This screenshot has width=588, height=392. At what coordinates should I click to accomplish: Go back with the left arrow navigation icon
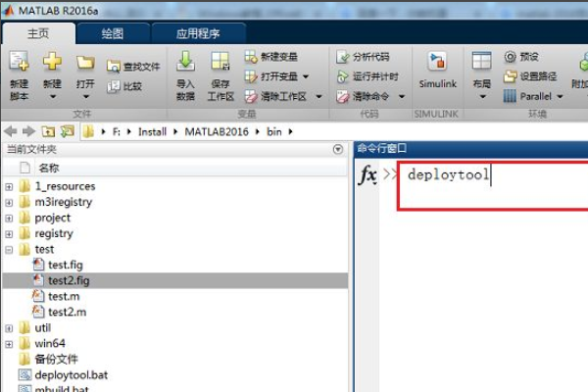click(x=11, y=131)
